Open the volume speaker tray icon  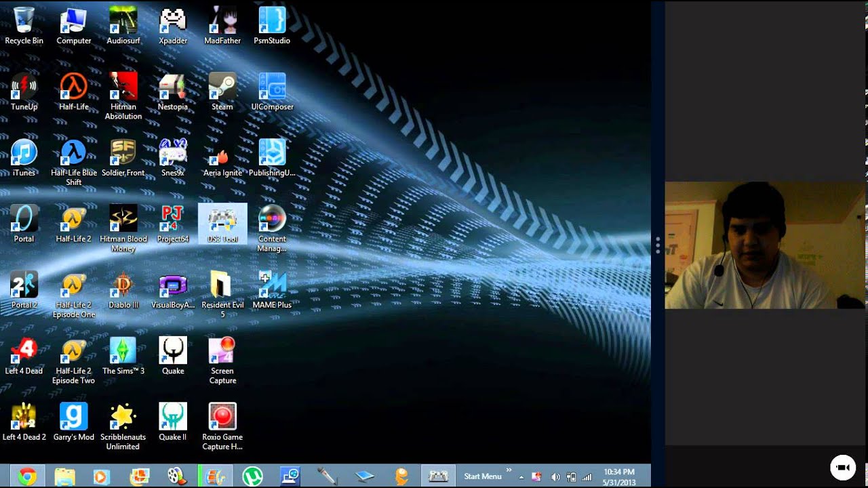point(555,477)
